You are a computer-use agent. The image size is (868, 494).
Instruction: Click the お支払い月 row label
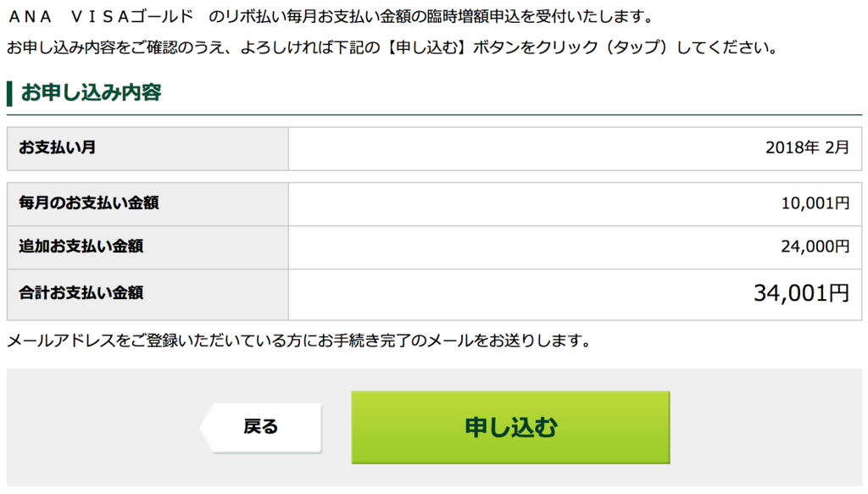coord(147,148)
